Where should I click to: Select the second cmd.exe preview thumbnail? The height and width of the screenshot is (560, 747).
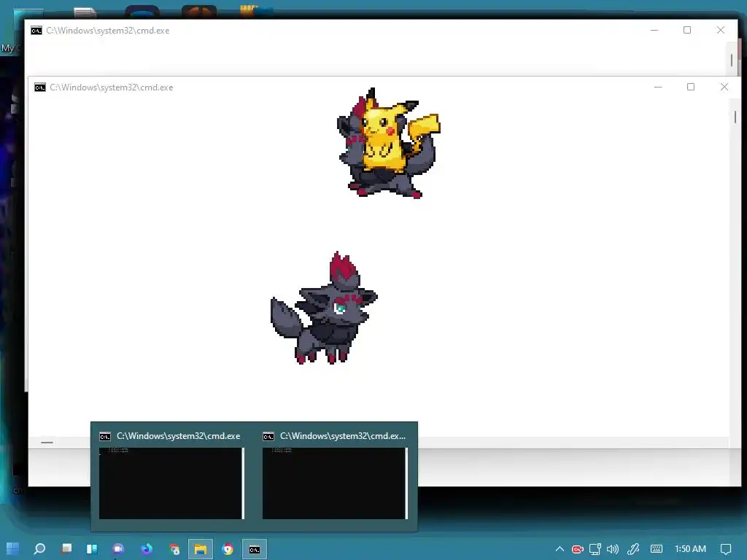335,483
